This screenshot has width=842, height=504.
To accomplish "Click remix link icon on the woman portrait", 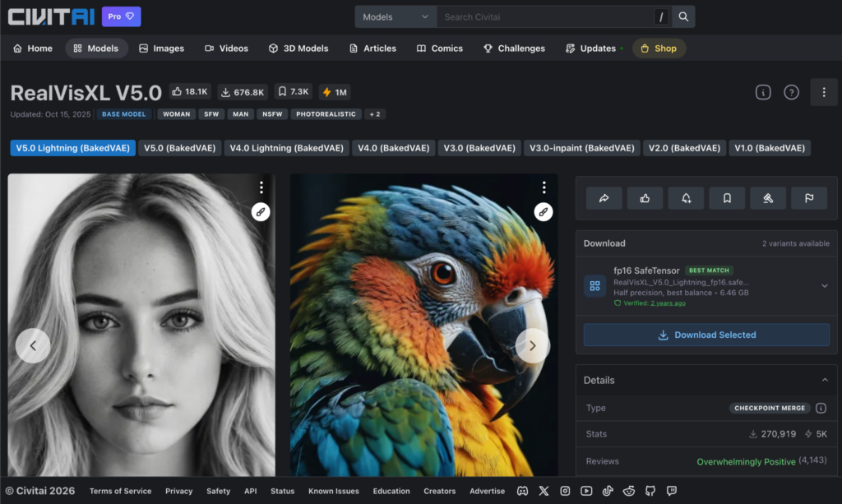I will 261,212.
